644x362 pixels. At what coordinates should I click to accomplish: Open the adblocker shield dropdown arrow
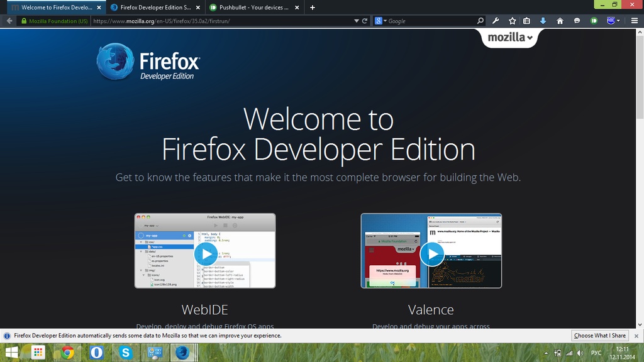[618, 20]
